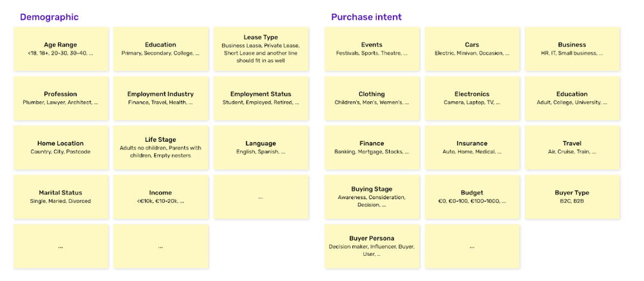Click the Purchase intent section heading
This screenshot has width=644, height=281.
pos(366,17)
